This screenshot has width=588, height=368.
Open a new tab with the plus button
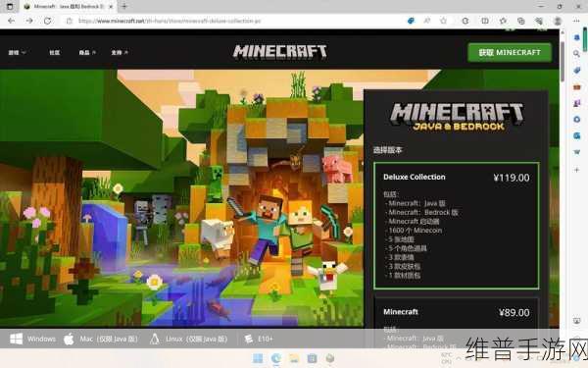click(124, 6)
